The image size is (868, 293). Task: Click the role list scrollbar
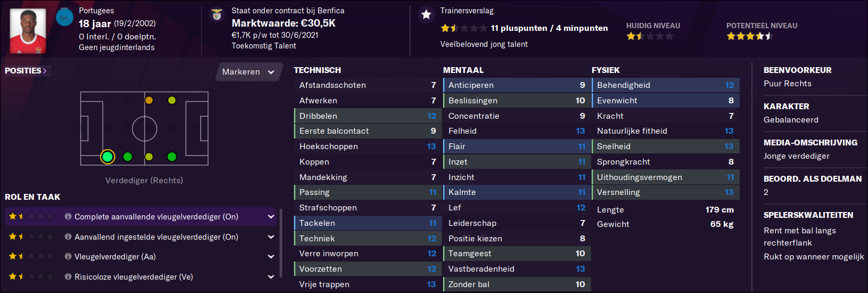[x=281, y=239]
